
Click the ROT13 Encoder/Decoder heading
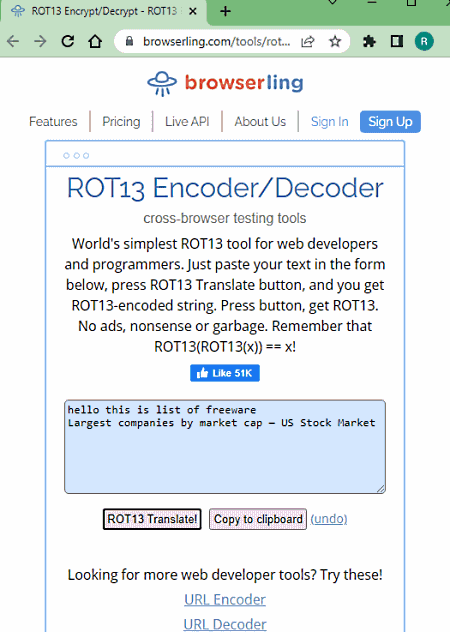pyautogui.click(x=225, y=188)
